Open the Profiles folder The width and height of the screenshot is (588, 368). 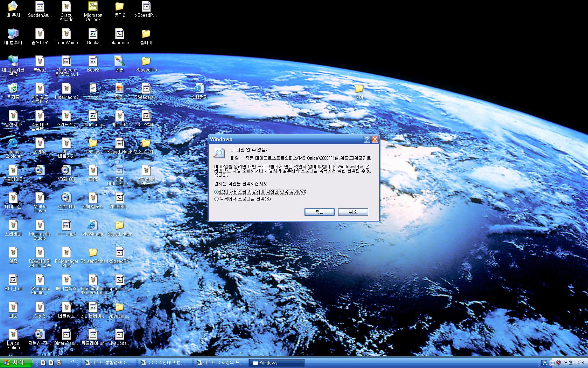click(93, 146)
